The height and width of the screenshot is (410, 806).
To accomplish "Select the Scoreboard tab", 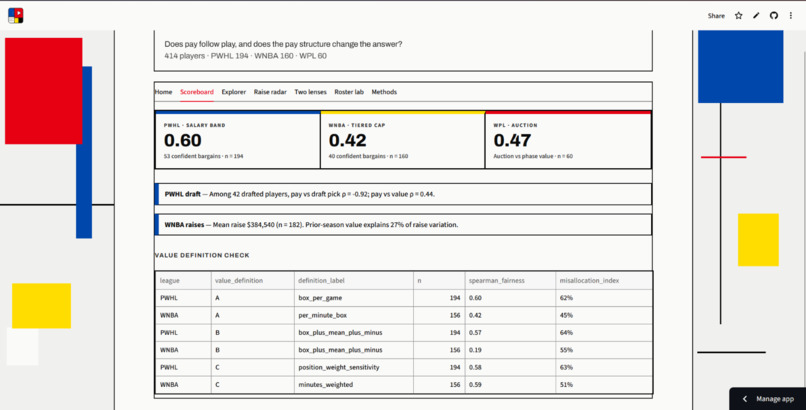I will coord(197,92).
